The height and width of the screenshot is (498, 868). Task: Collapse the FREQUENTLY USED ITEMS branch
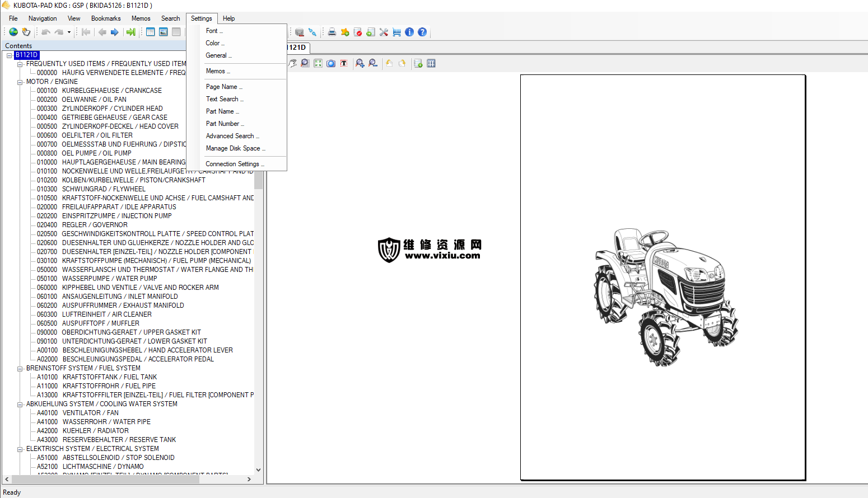click(20, 64)
